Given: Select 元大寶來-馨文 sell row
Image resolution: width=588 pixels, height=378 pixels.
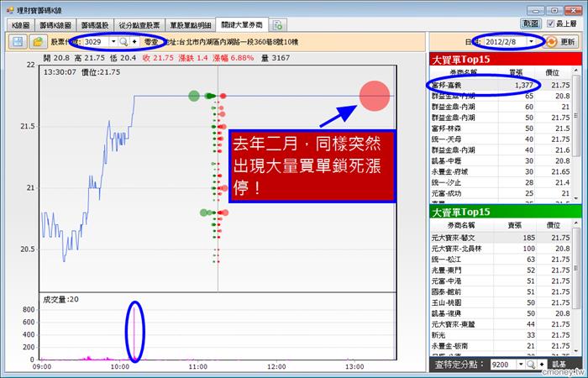Looking at the screenshot, I should point(501,238).
